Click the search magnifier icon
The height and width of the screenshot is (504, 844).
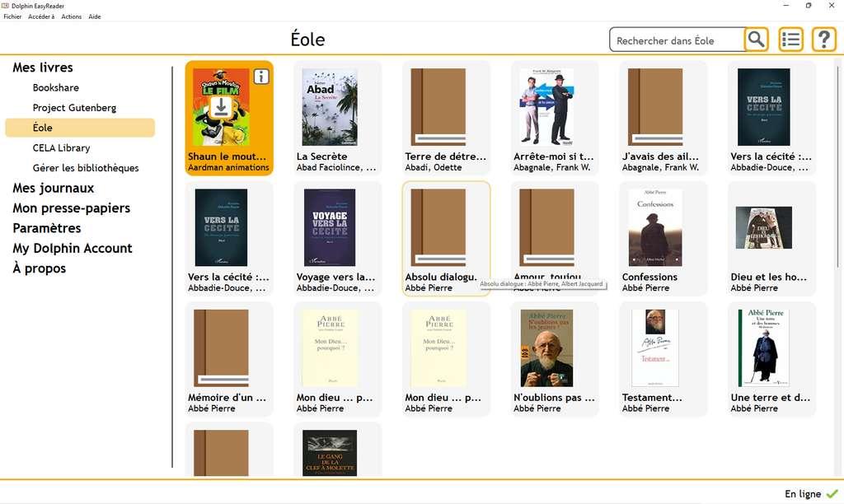click(757, 40)
